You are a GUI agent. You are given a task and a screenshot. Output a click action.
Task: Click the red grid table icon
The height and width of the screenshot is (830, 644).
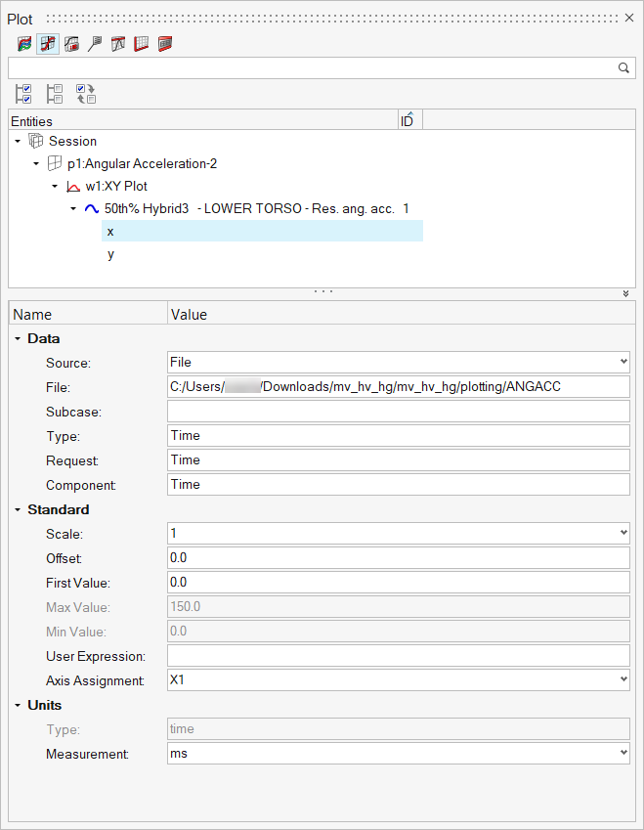pyautogui.click(x=142, y=43)
